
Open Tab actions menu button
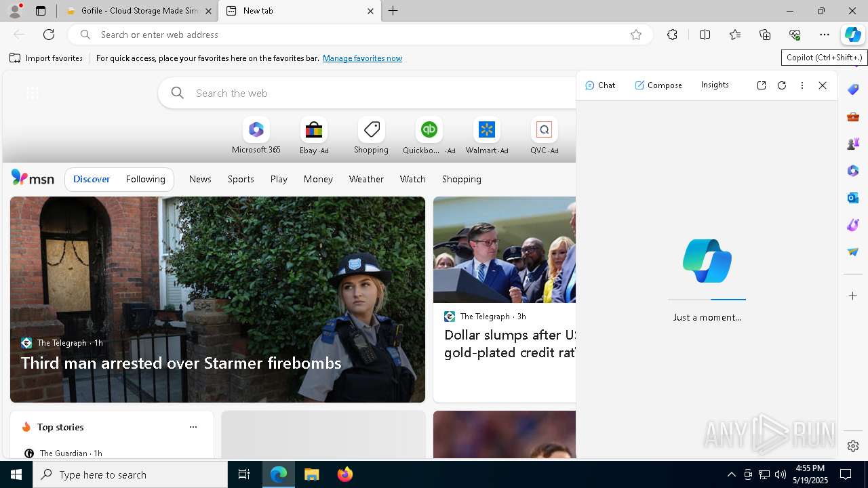pyautogui.click(x=41, y=11)
